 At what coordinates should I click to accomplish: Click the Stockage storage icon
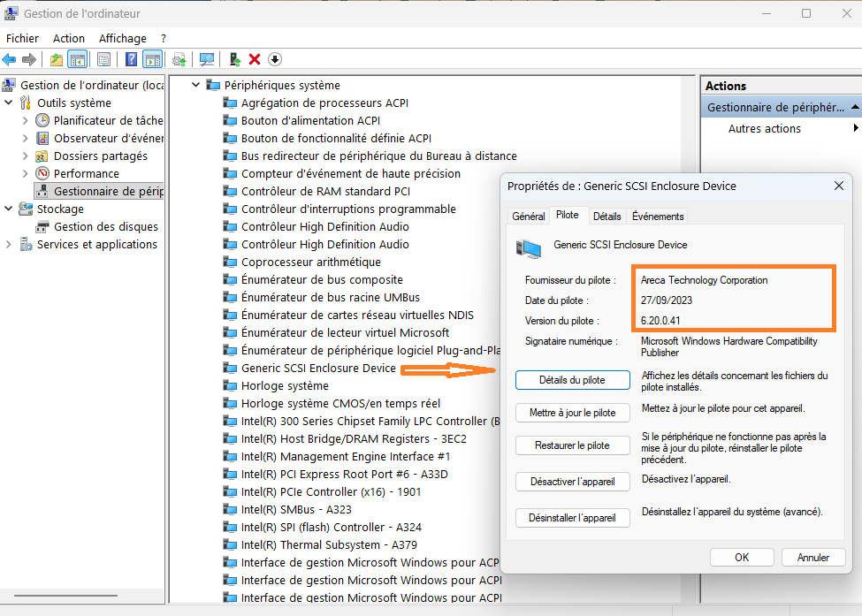click(26, 209)
